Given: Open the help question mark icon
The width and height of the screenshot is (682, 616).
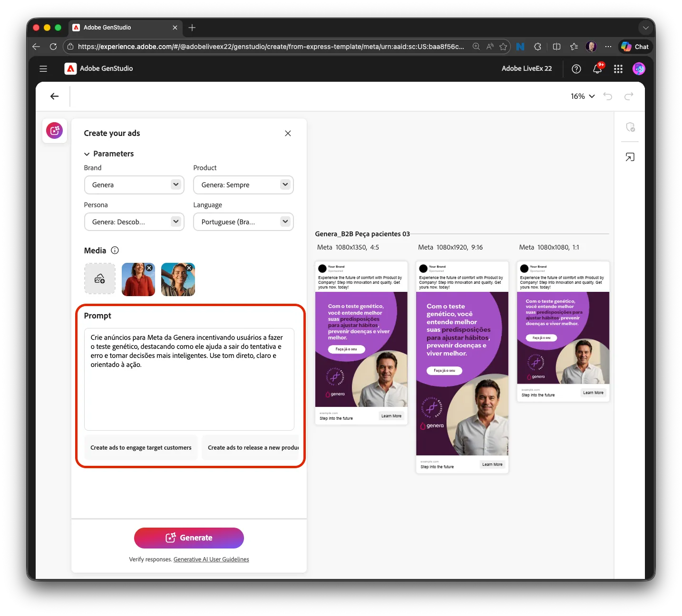Looking at the screenshot, I should pyautogui.click(x=576, y=69).
